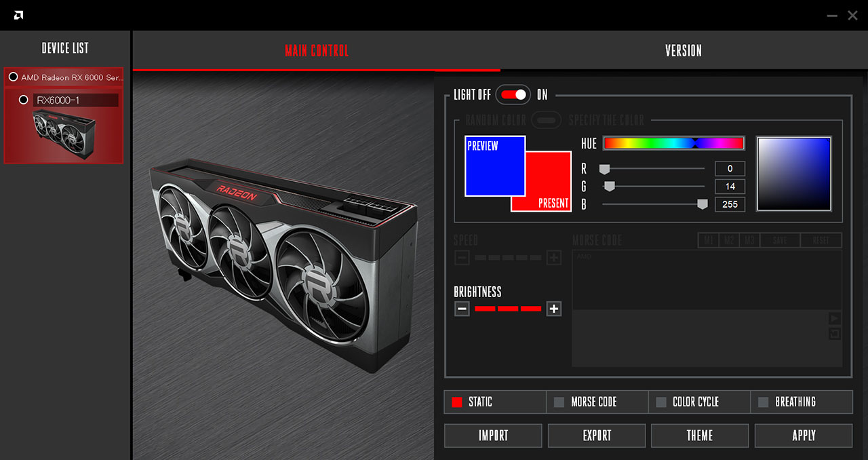Minimize the application window
This screenshot has width=868, height=460.
pyautogui.click(x=832, y=15)
